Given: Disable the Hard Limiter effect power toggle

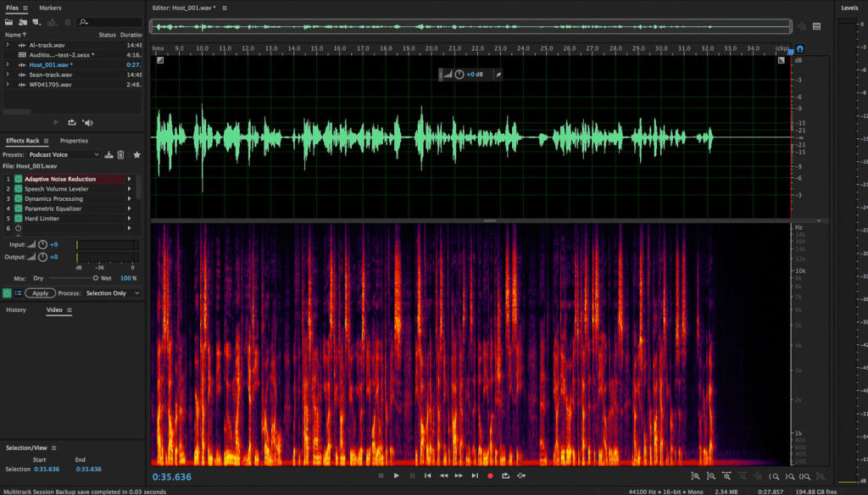Looking at the screenshot, I should pyautogui.click(x=17, y=218).
